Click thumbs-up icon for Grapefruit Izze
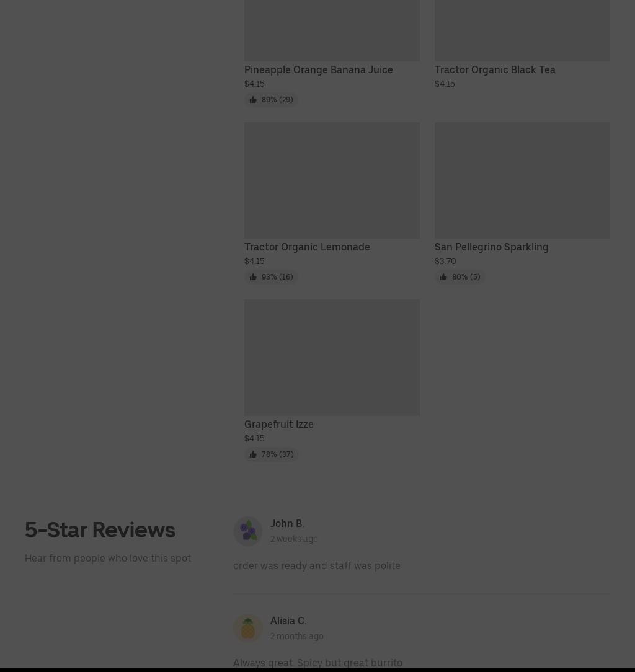 click(x=253, y=454)
